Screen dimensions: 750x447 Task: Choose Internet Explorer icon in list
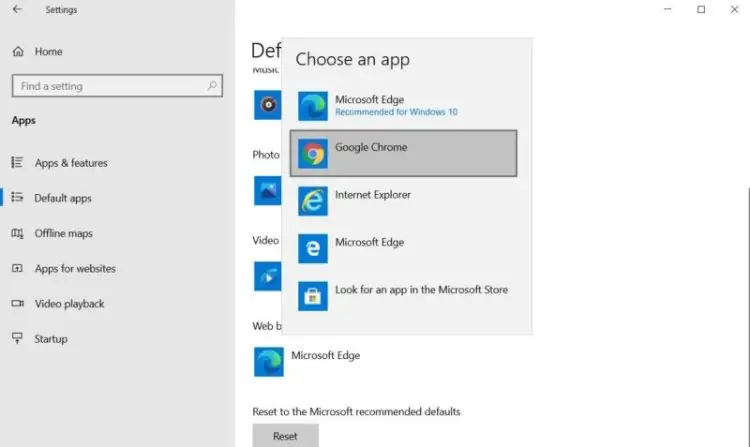pyautogui.click(x=313, y=201)
